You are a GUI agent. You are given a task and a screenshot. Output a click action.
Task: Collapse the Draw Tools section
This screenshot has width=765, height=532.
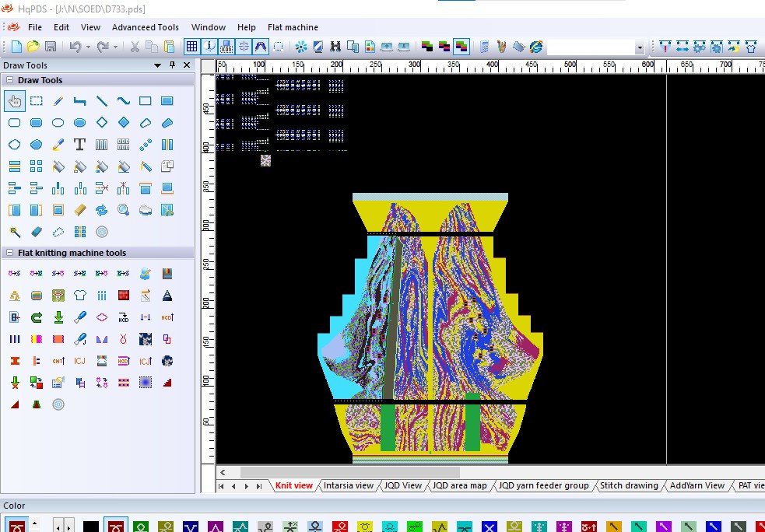(x=9, y=80)
